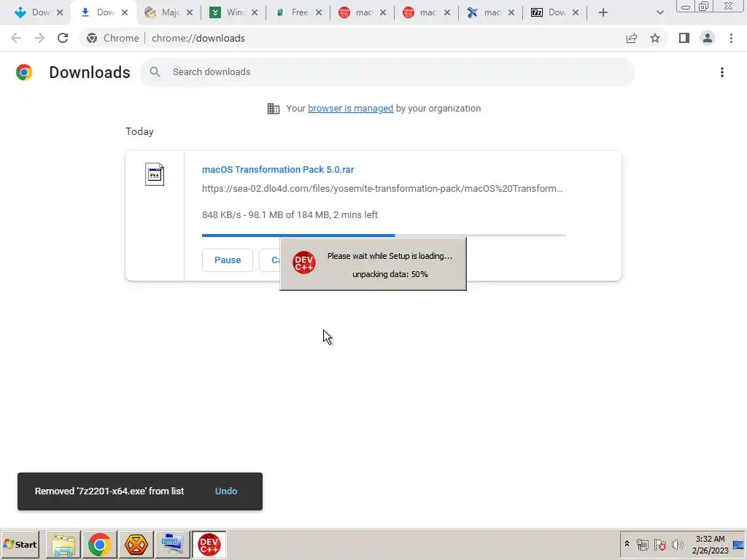
Task: Close the Majc tab
Action: point(190,12)
